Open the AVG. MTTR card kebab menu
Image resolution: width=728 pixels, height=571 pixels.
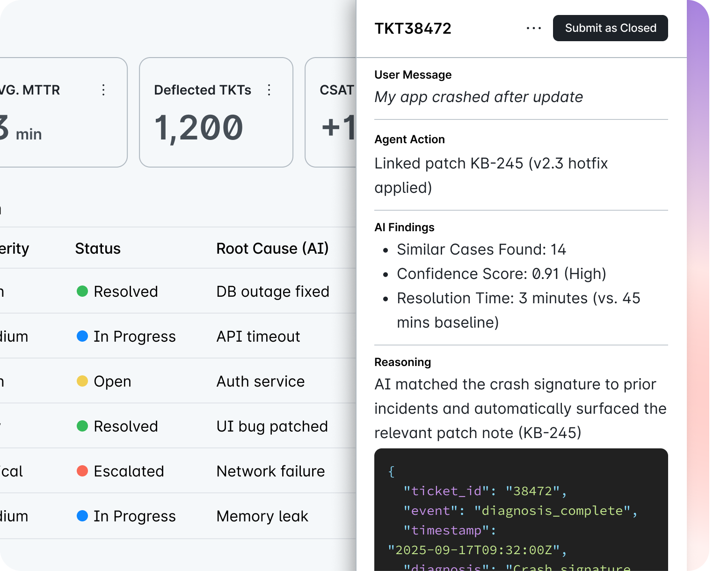pyautogui.click(x=103, y=90)
